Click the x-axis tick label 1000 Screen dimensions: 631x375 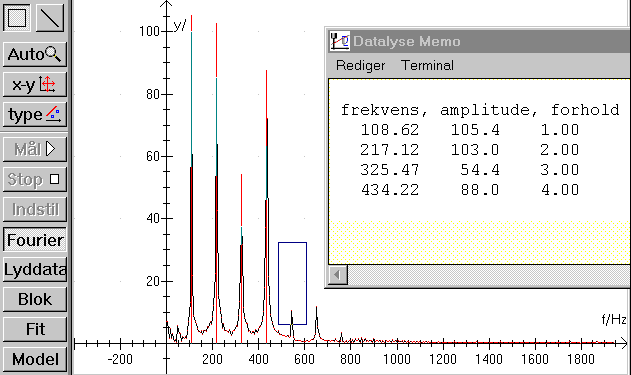click(397, 359)
